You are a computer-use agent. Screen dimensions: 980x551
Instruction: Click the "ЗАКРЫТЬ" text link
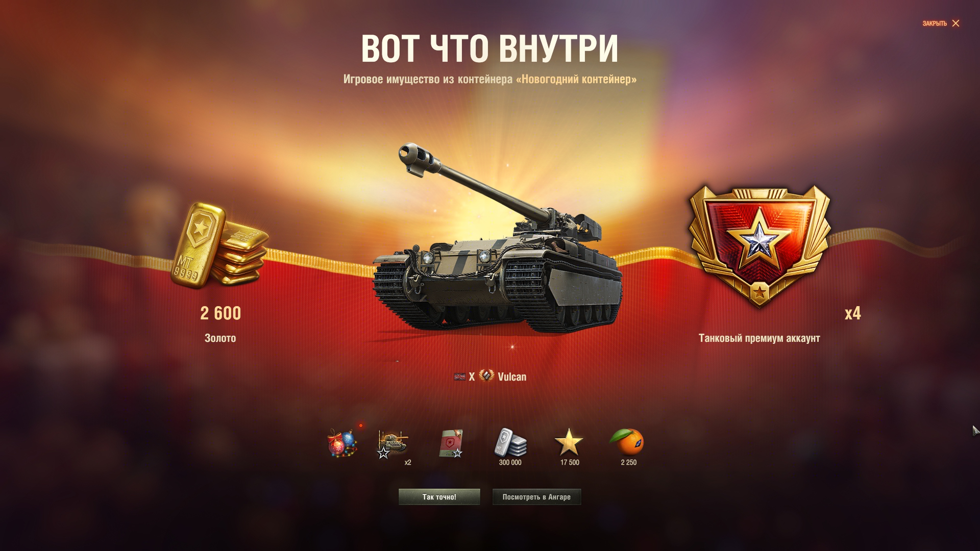[x=934, y=23]
